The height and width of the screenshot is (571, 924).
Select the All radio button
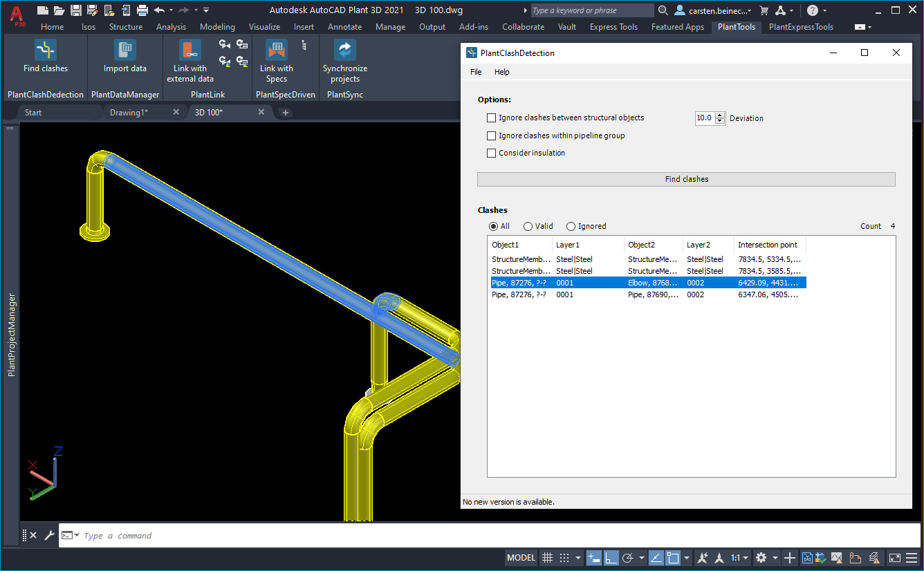click(x=493, y=226)
